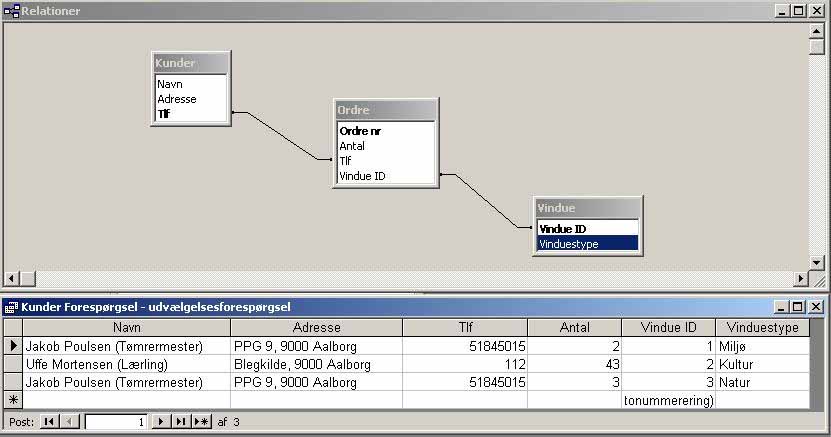Viewport: 831px width, 437px height.
Task: Click the Kunder table title bar
Action: 190,63
